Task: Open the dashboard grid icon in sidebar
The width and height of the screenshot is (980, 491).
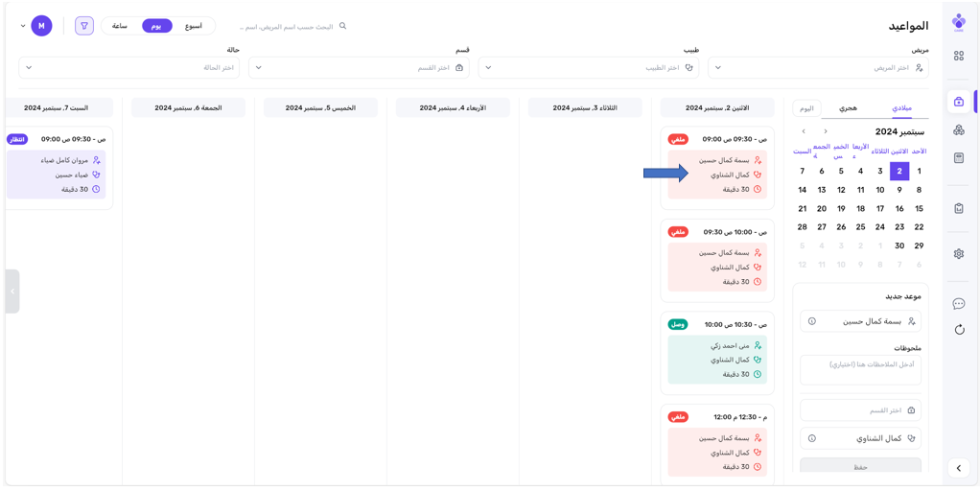Action: coord(958,56)
